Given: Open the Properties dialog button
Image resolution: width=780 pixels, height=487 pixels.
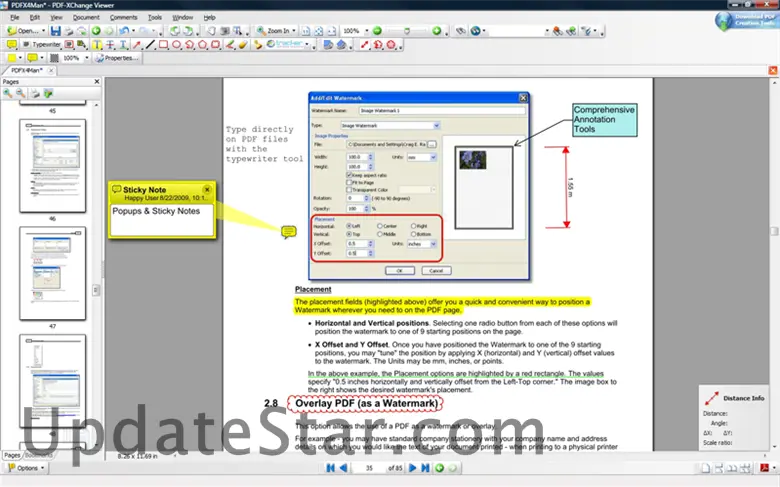Looking at the screenshot, I should tap(117, 58).
